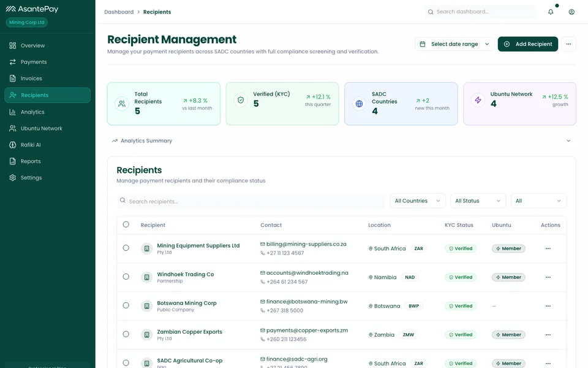
Task: Open Analytics in the sidebar
Action: point(47,112)
